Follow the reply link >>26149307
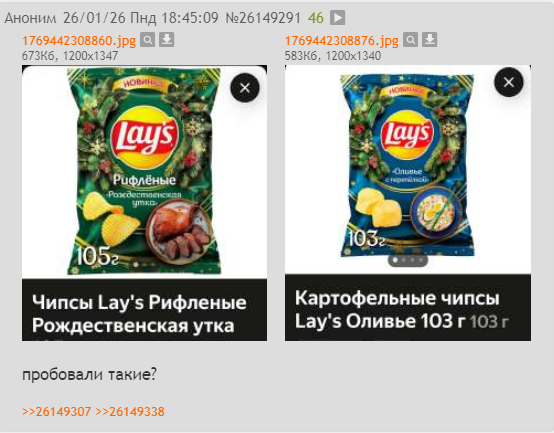 (57, 411)
